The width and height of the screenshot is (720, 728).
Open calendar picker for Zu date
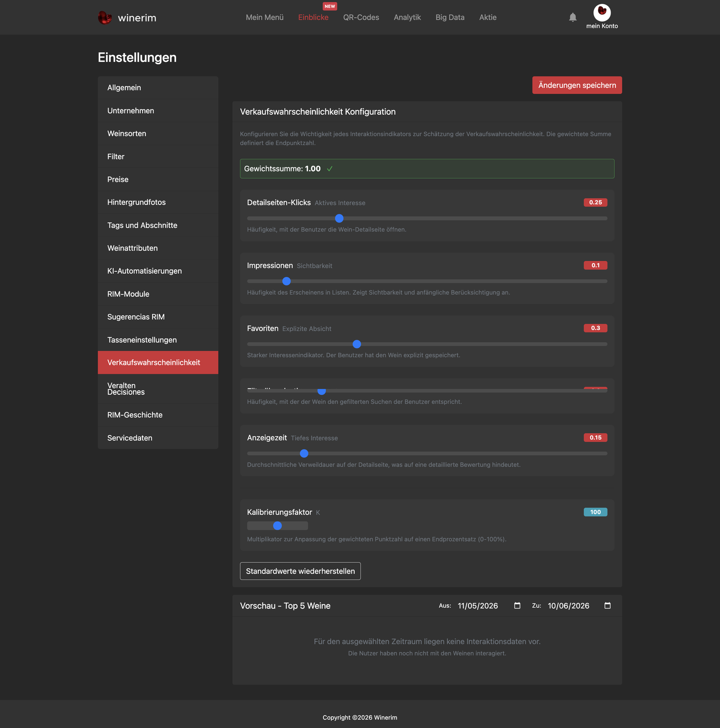coord(607,606)
